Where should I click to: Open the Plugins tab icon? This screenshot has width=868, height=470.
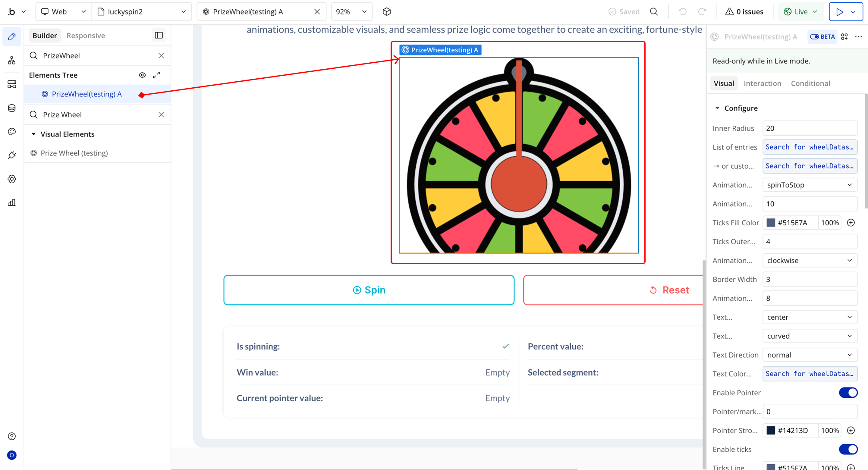(12, 155)
